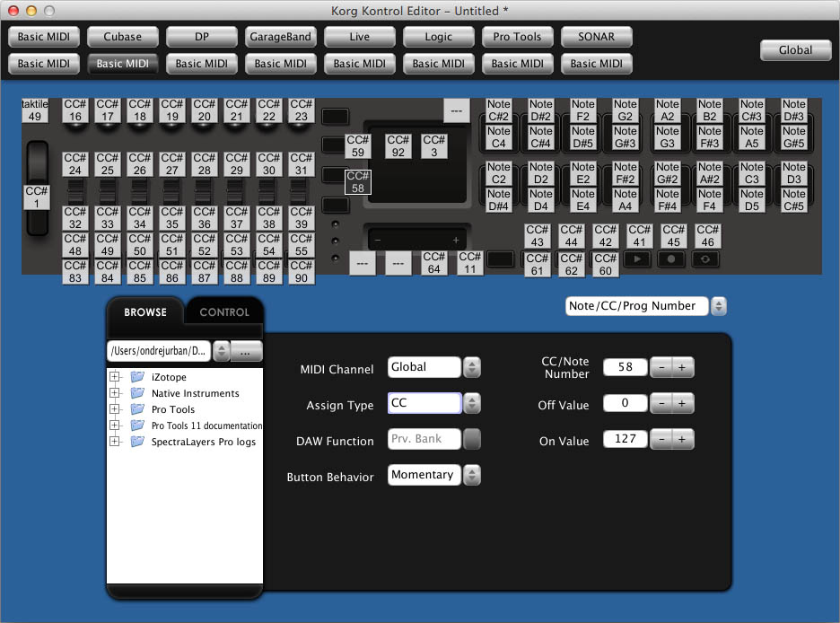The width and height of the screenshot is (840, 623).
Task: Select knob CC# 23
Action: [x=301, y=110]
